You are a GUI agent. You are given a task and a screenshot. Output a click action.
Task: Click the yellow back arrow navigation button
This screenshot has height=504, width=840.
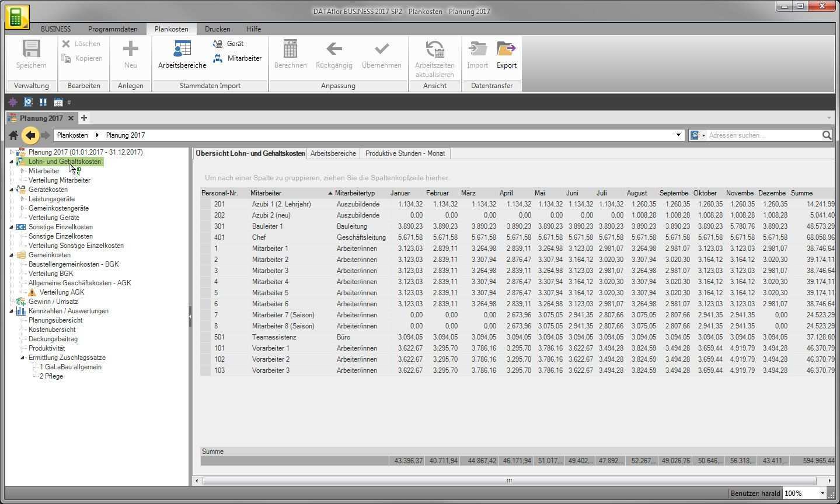tap(30, 135)
